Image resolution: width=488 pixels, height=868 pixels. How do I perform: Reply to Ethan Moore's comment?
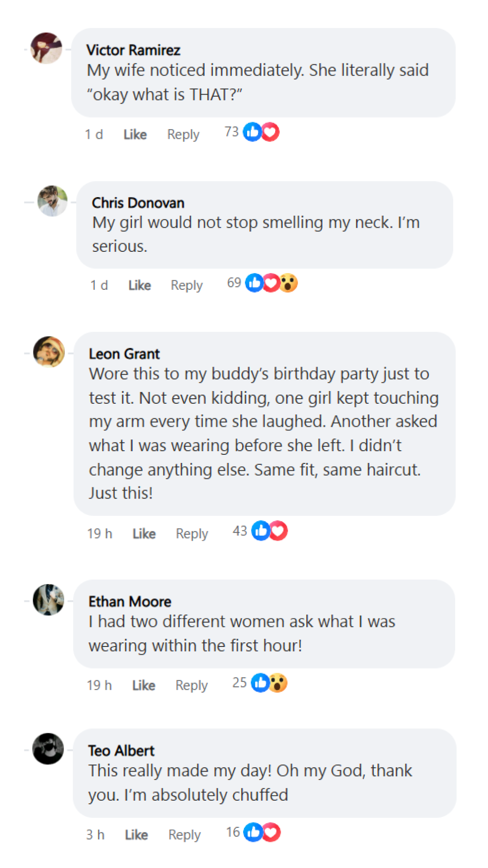tap(192, 685)
